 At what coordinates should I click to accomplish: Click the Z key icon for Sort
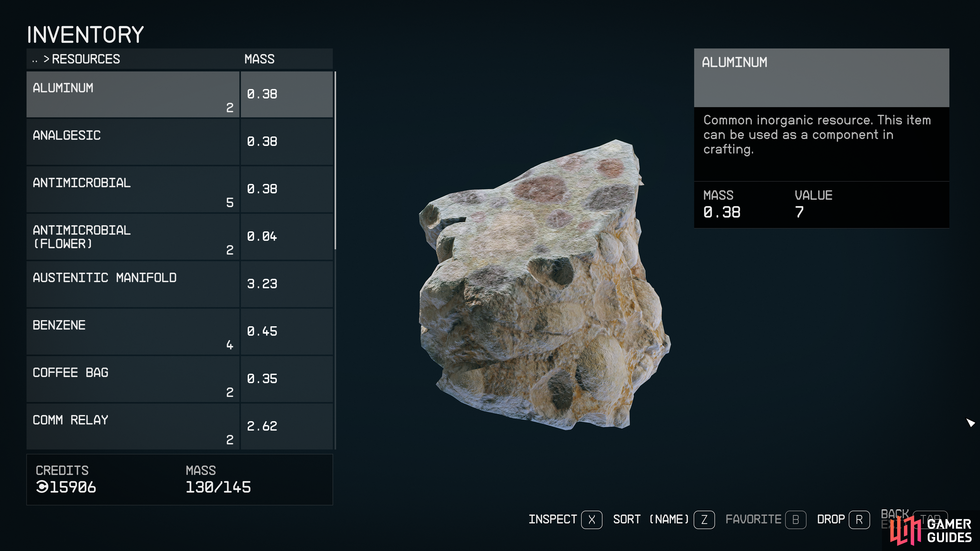tap(704, 520)
